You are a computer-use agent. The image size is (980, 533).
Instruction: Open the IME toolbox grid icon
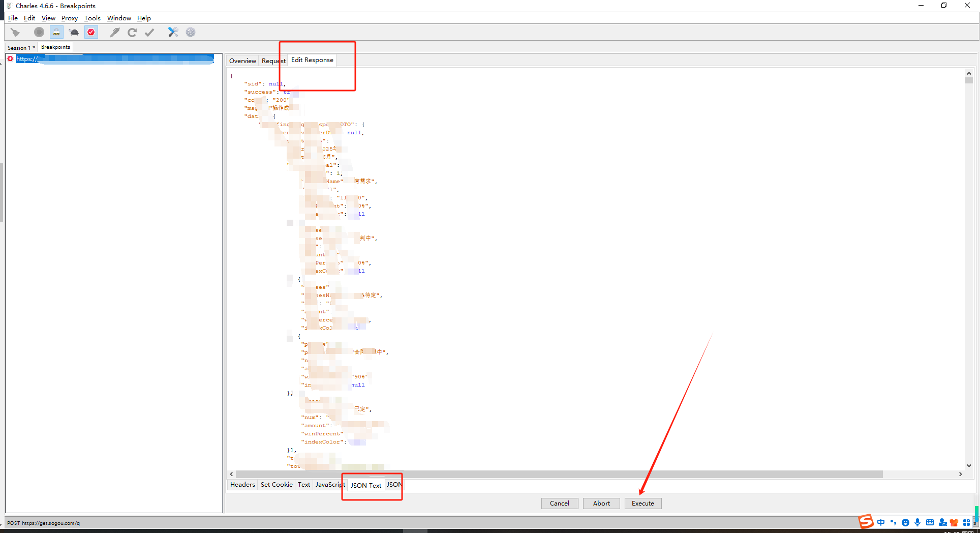point(966,522)
